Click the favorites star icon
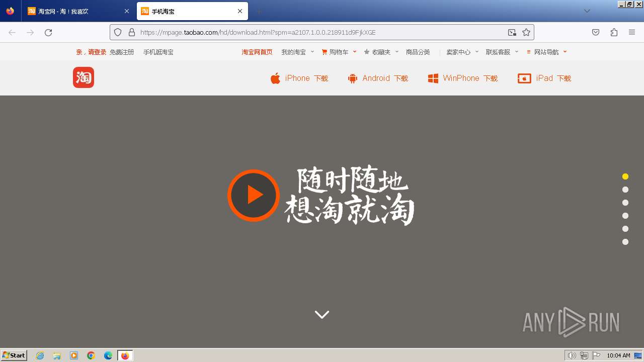Viewport: 644px width, 362px height. 367,52
